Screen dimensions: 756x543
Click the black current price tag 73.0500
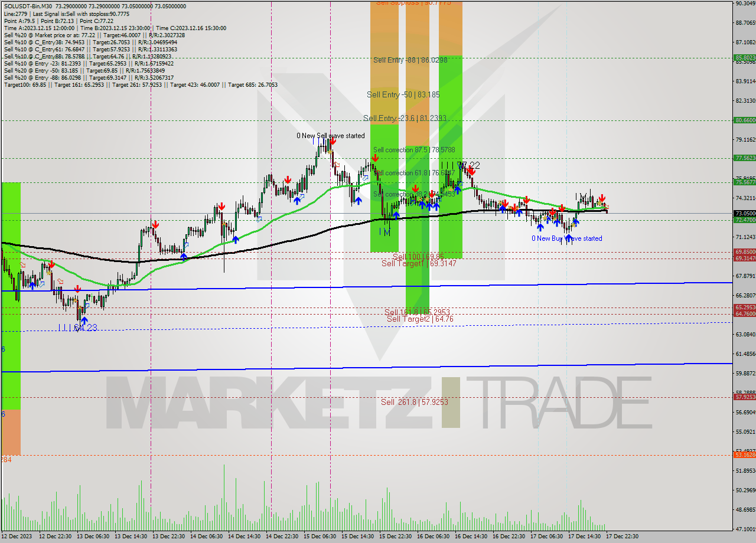pyautogui.click(x=745, y=213)
